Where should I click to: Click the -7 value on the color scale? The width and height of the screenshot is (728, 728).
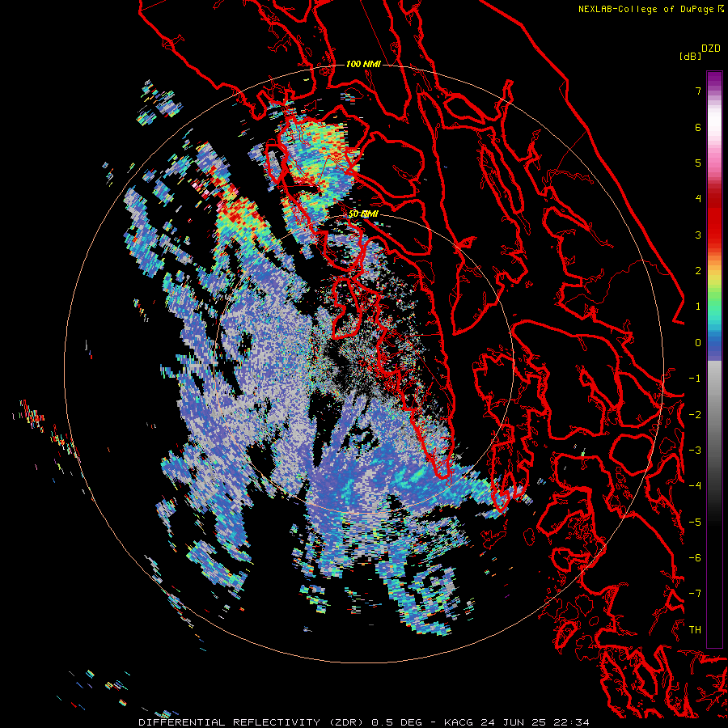(695, 594)
